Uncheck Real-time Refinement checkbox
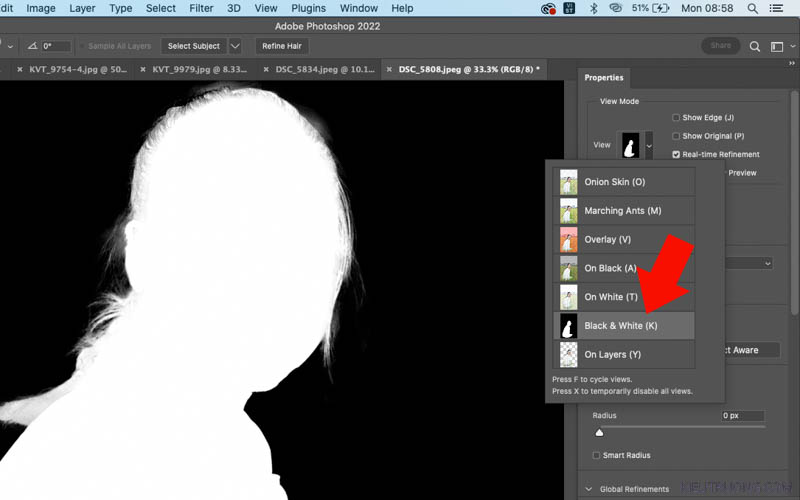The image size is (800, 500). click(676, 155)
